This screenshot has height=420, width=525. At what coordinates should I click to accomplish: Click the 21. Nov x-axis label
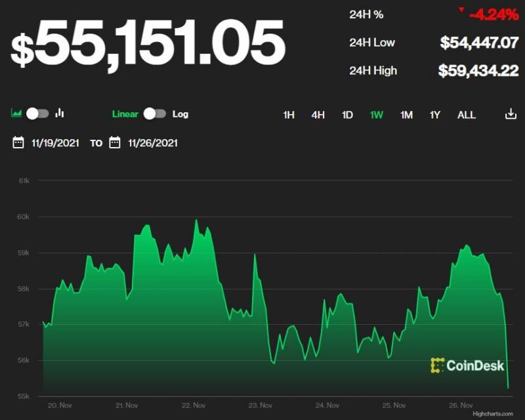pos(127,406)
